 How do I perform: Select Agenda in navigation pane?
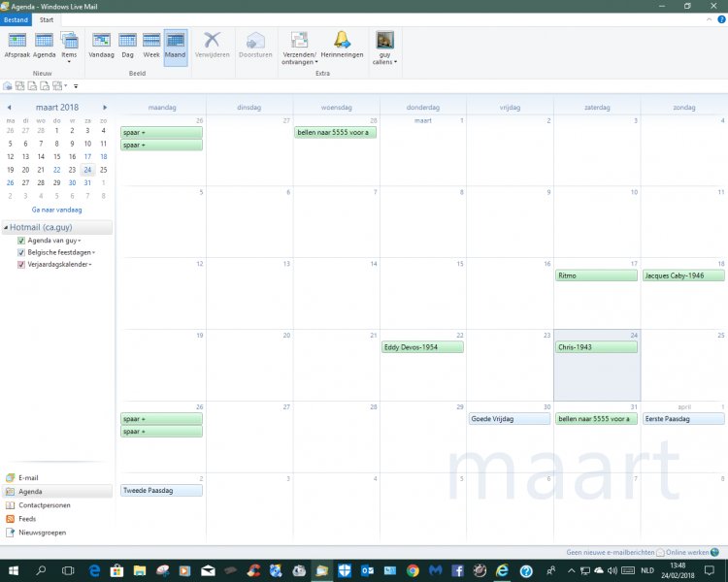56,492
